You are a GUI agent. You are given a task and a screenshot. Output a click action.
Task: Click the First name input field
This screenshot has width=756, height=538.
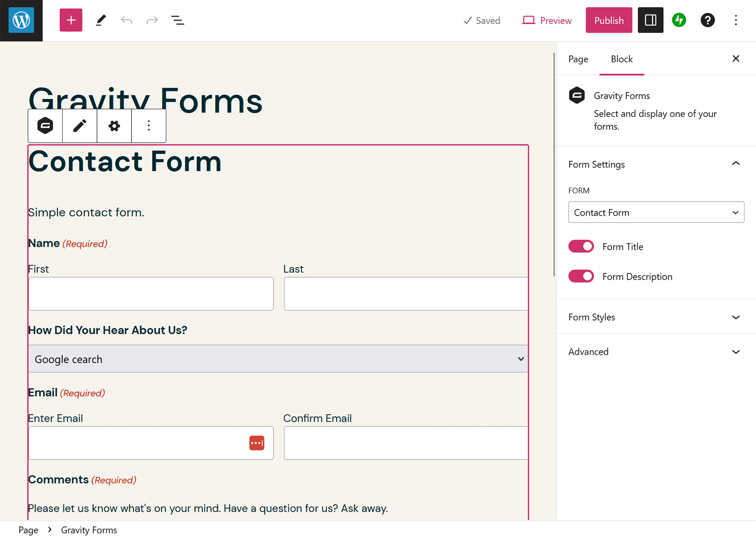coord(151,293)
